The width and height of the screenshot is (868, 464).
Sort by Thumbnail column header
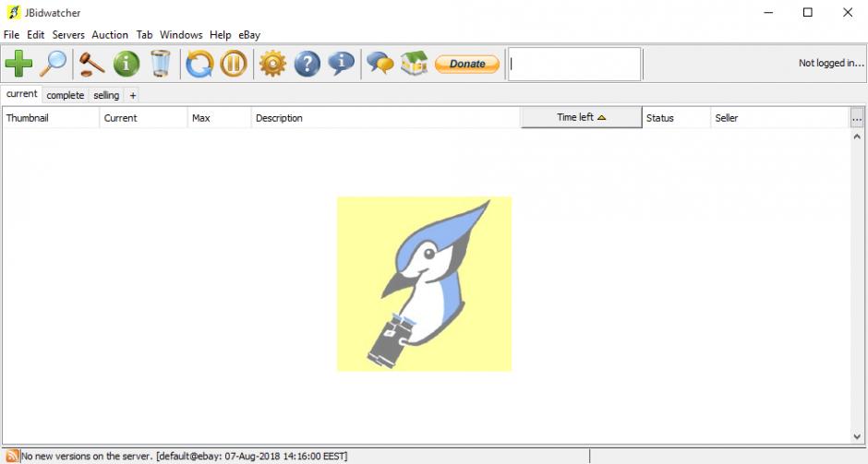51,118
